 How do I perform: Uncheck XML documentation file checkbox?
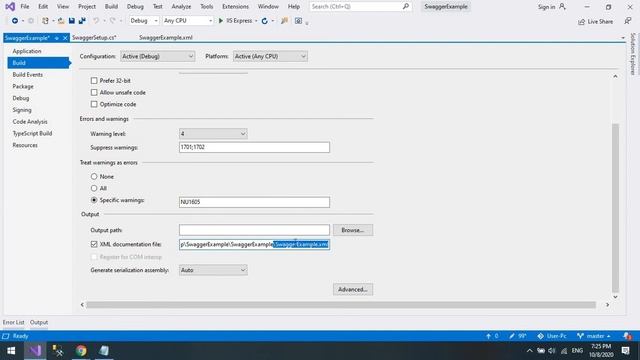94,244
